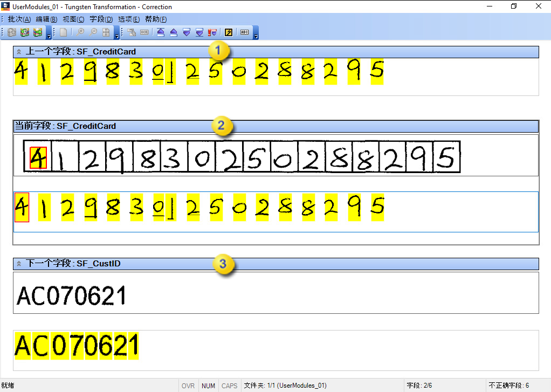This screenshot has height=392, width=551.
Task: Open the 选项 (Options) menu
Action: [129, 19]
